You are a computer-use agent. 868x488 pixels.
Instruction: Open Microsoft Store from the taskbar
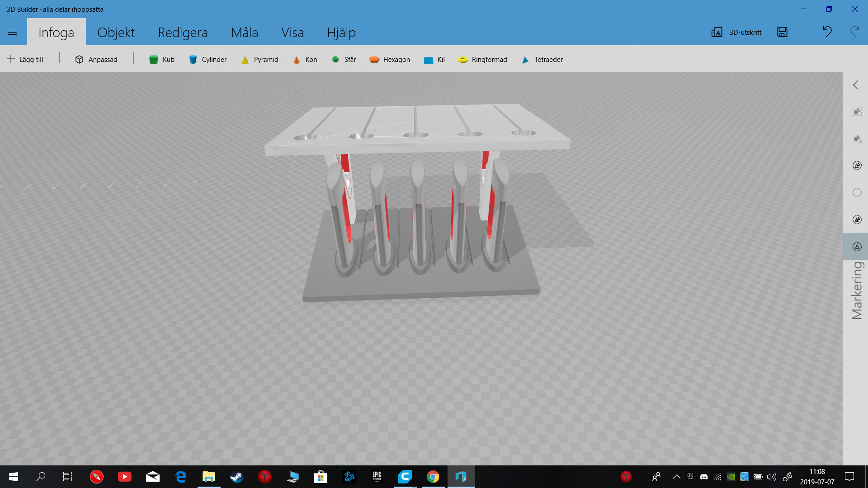tap(321, 477)
